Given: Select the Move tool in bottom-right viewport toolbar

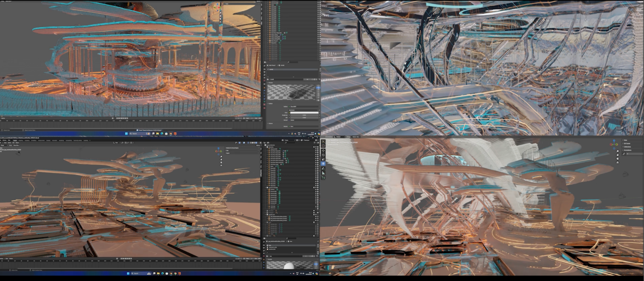Looking at the screenshot, I should (323, 150).
